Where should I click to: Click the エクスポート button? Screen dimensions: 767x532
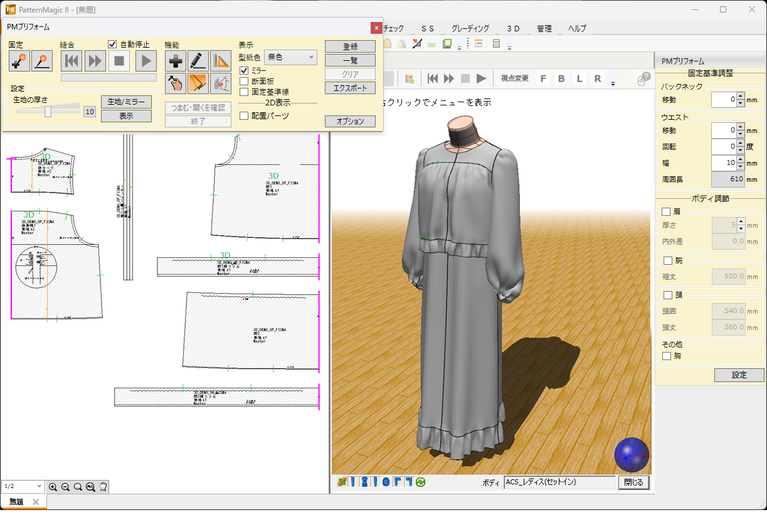coord(350,88)
